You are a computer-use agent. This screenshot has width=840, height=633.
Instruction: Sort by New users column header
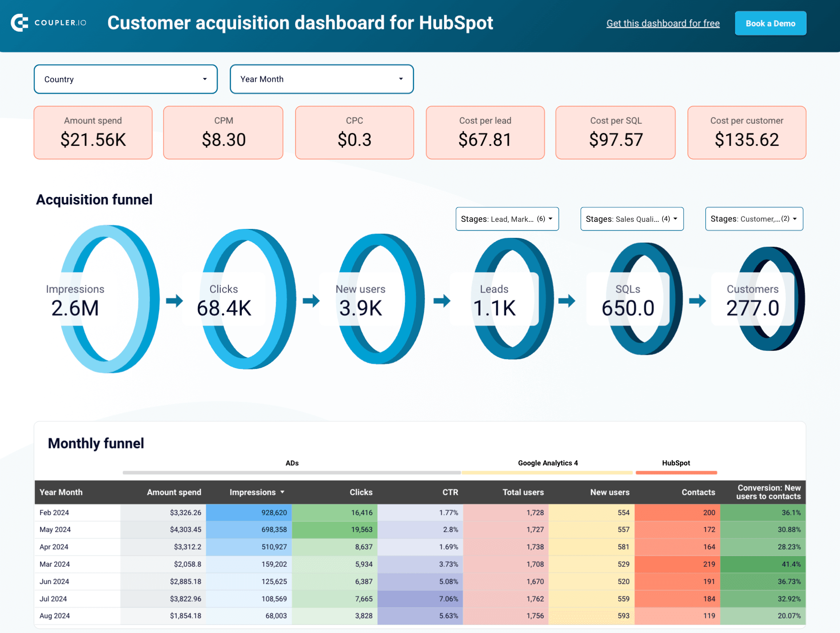tap(610, 492)
